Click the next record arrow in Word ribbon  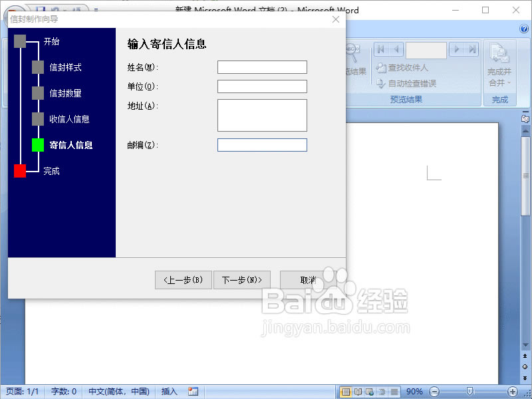coord(457,49)
